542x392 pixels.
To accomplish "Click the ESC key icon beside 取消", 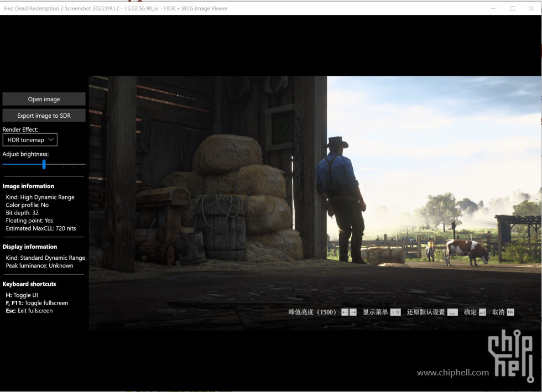I will tap(510, 312).
